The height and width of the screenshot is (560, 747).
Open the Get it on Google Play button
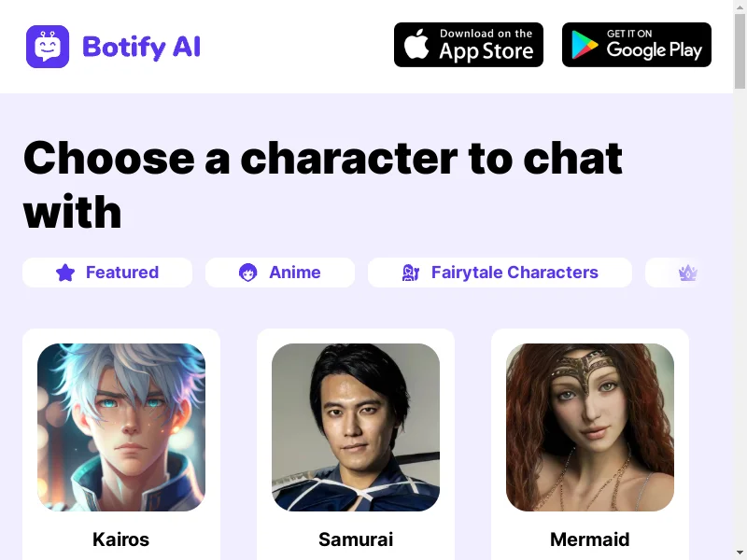click(637, 45)
